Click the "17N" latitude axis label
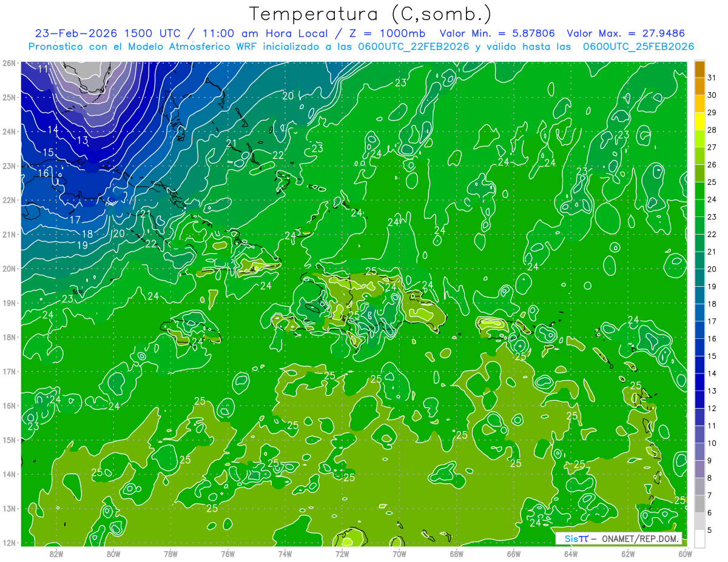The height and width of the screenshot is (562, 728). [8, 371]
